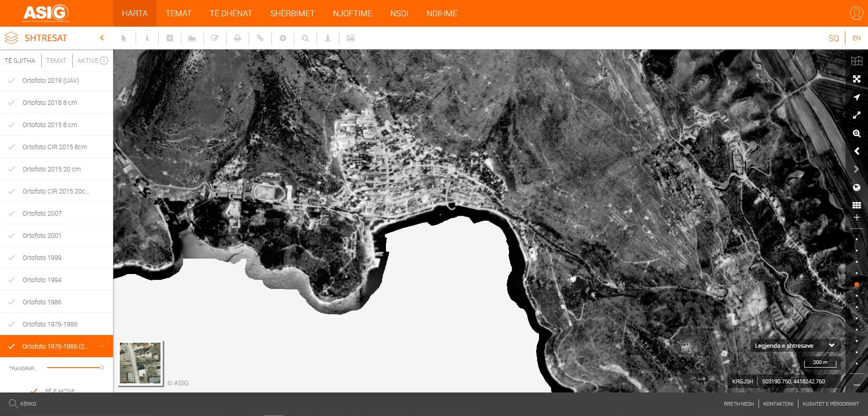Click the transparency slider handle

tap(102, 368)
